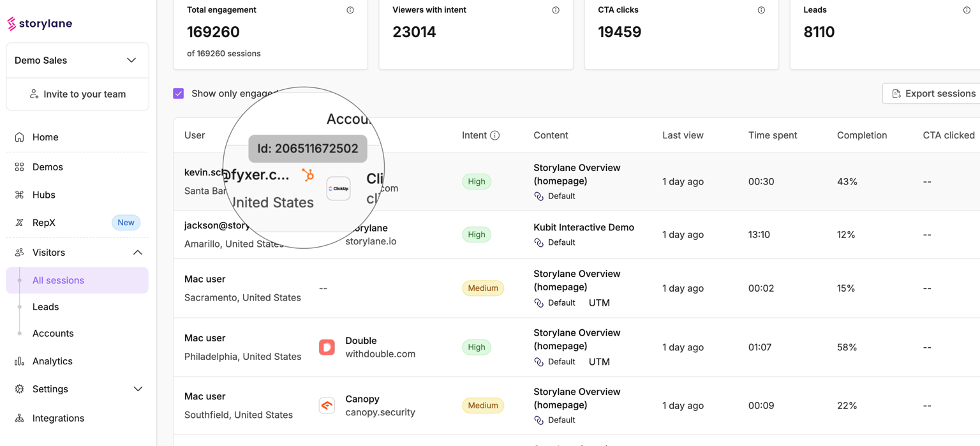Click the Completion column header
Image resolution: width=980 pixels, height=446 pixels.
[x=862, y=135]
